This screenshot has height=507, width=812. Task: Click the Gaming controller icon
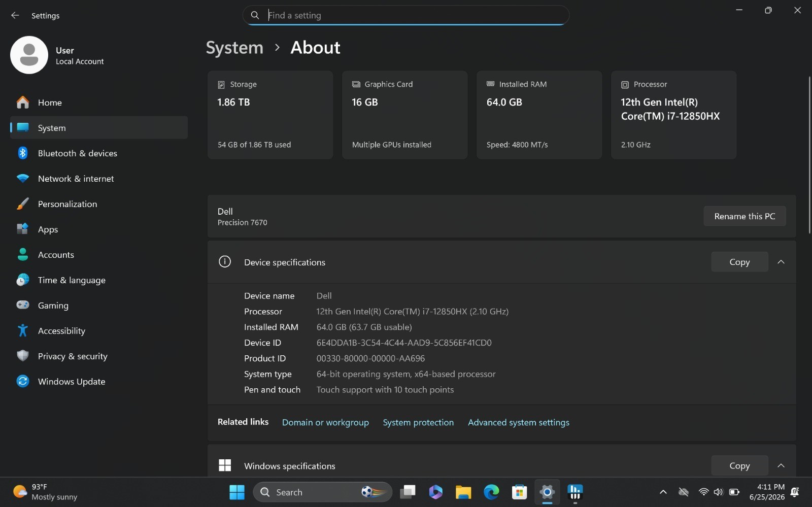pyautogui.click(x=22, y=305)
